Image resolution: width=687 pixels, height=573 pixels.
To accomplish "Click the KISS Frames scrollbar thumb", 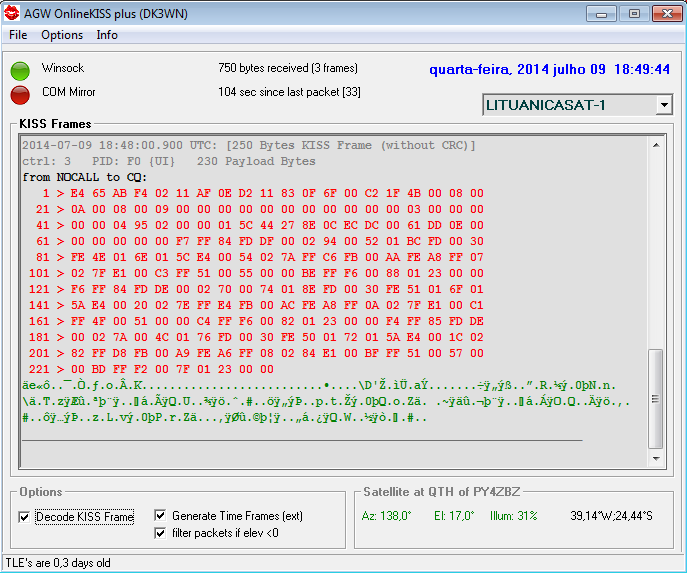I will [656, 400].
